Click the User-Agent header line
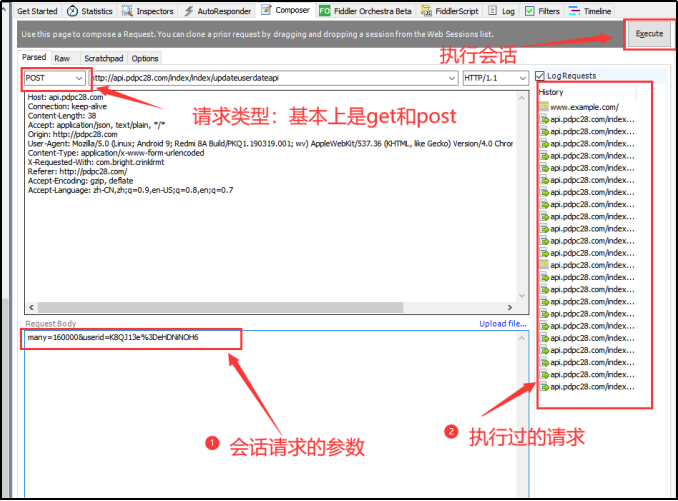Viewport: 678px width, 501px height. pos(270,144)
